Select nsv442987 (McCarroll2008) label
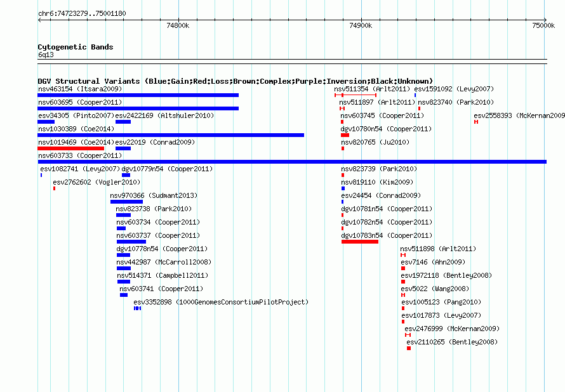Viewport: 565px width, 392px height. [164, 262]
